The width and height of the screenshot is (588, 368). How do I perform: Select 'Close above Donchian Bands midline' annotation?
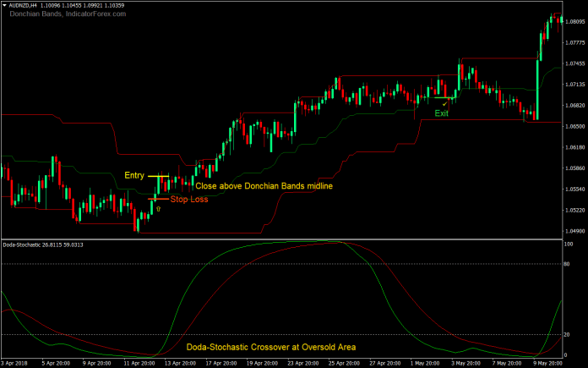[264, 185]
